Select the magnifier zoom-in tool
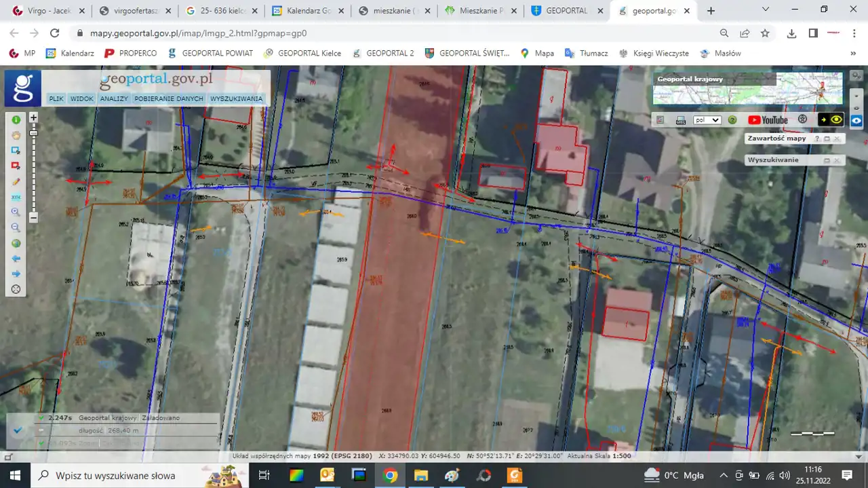Viewport: 868px width, 488px height. pyautogui.click(x=16, y=212)
